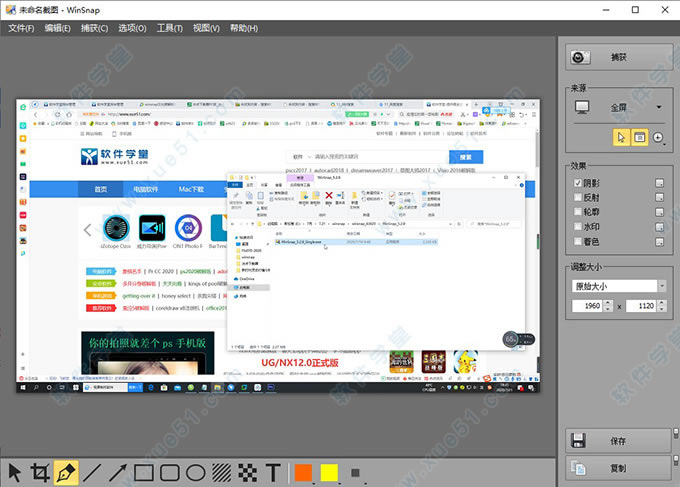Open the yellow color swatch dropdown
The image size is (680, 487).
coord(340,482)
